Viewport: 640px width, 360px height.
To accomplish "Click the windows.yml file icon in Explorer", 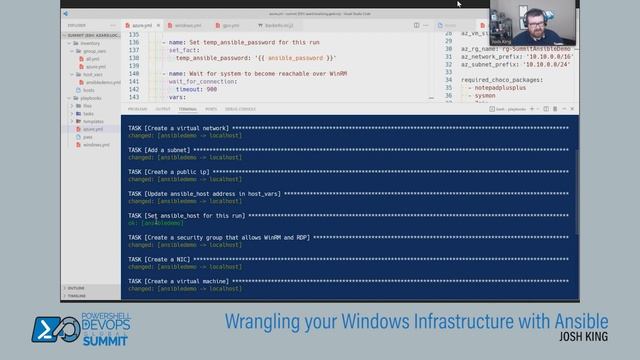I will (x=78, y=145).
